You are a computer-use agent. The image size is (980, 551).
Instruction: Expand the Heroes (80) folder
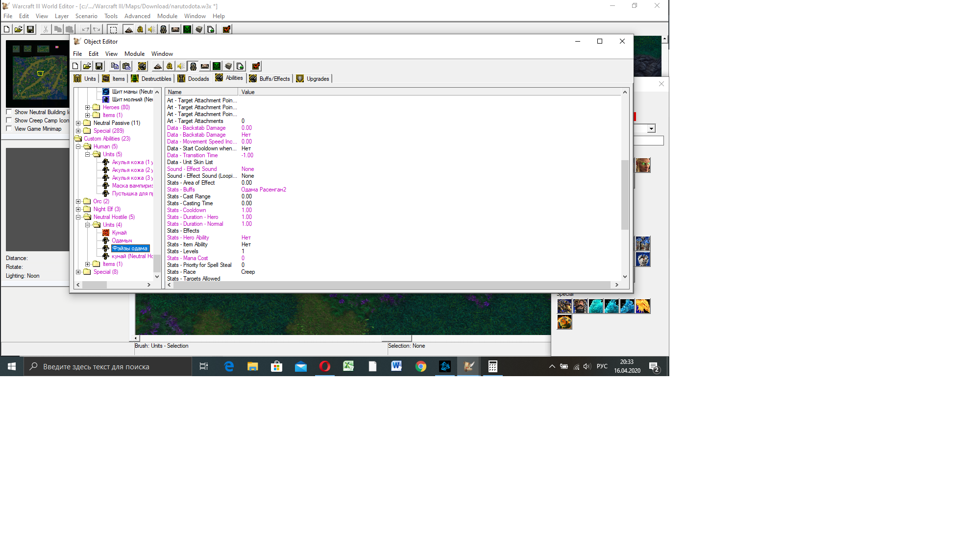pos(88,107)
